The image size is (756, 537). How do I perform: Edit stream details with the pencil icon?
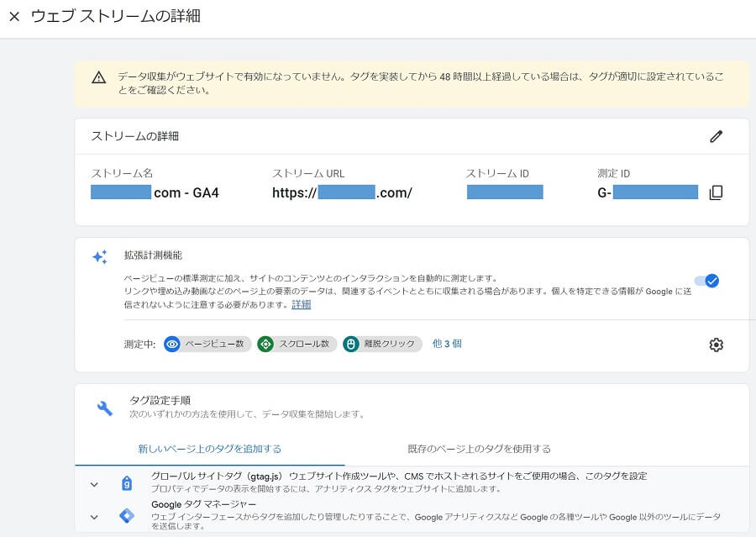click(716, 136)
